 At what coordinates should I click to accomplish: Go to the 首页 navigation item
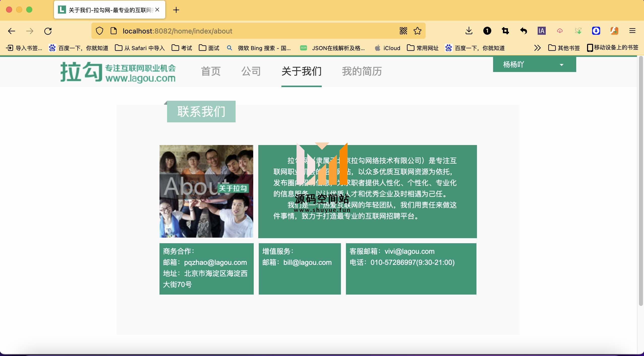tap(211, 71)
